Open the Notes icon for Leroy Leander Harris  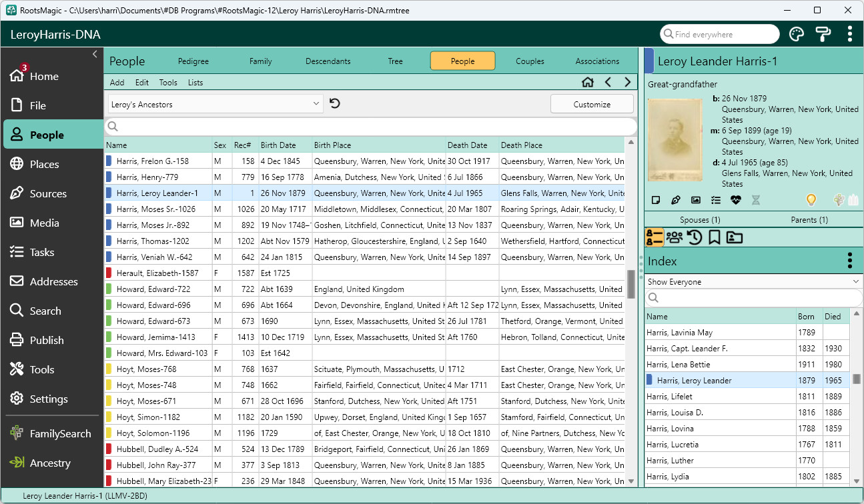pos(655,200)
